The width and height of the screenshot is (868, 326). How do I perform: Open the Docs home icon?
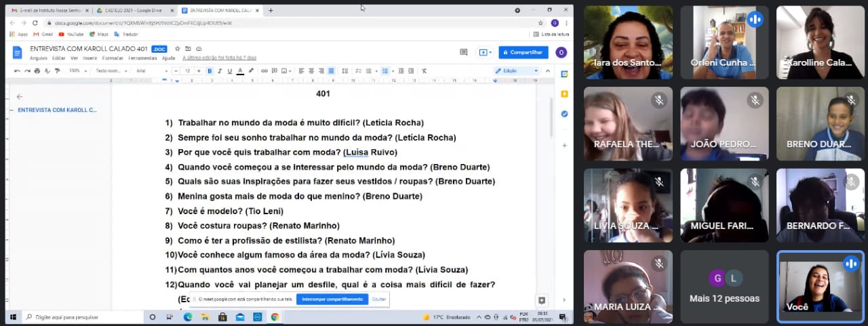click(x=18, y=53)
